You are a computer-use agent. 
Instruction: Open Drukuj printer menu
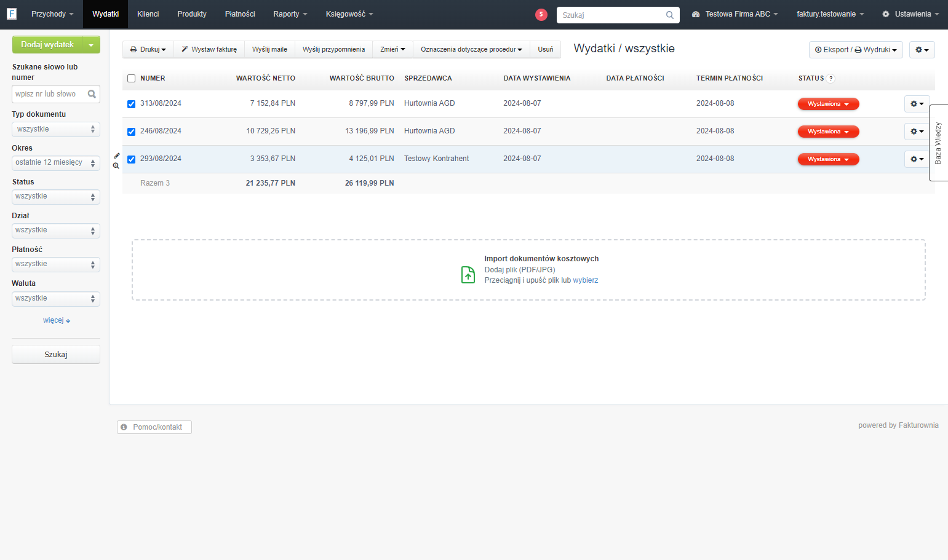click(x=148, y=49)
